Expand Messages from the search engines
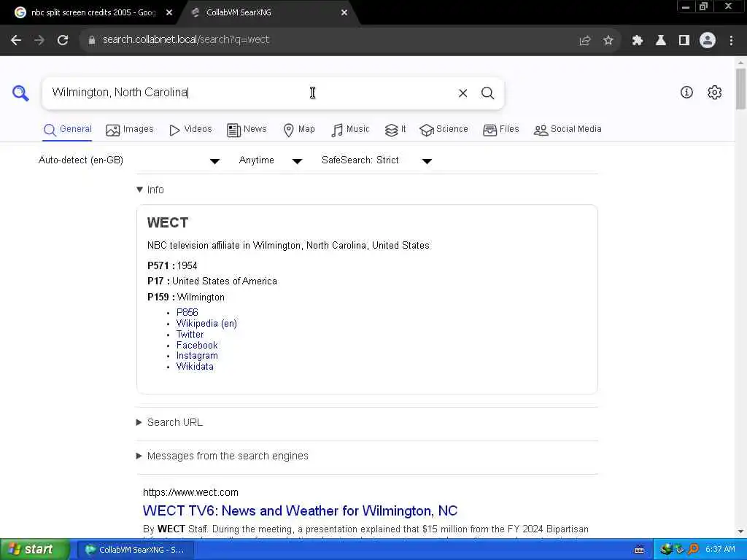Image resolution: width=747 pixels, height=560 pixels. coord(222,456)
